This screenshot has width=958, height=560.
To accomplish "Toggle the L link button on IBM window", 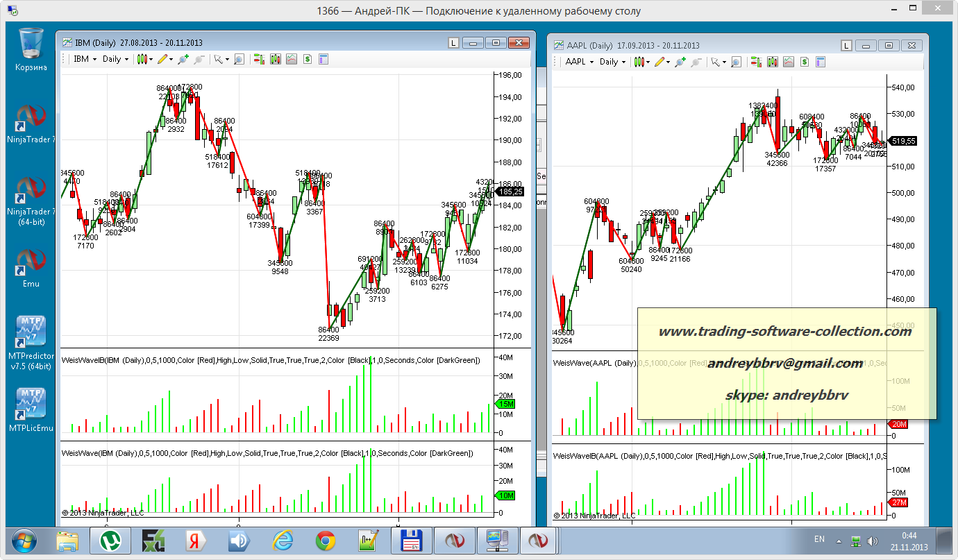I will pyautogui.click(x=453, y=43).
